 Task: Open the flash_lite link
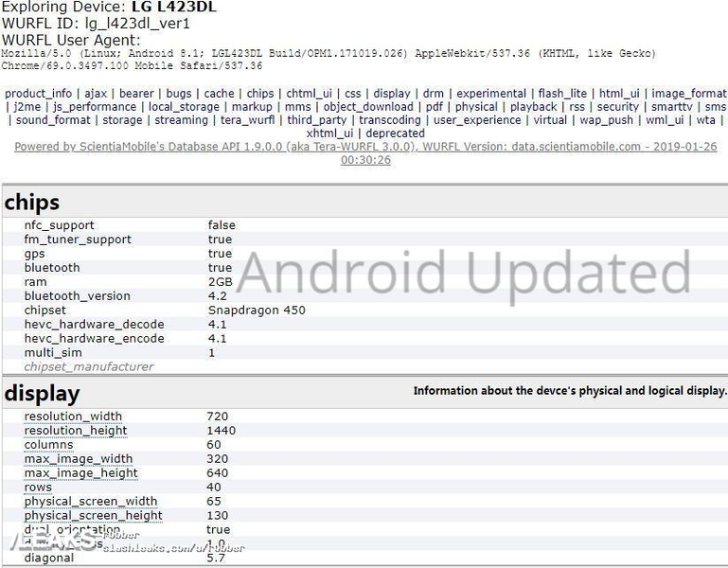(562, 94)
